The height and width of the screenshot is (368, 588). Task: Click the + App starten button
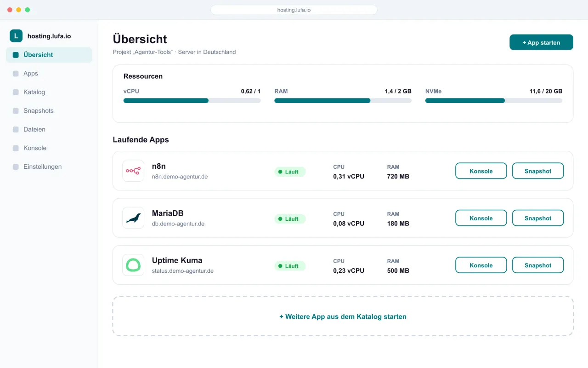[541, 42]
